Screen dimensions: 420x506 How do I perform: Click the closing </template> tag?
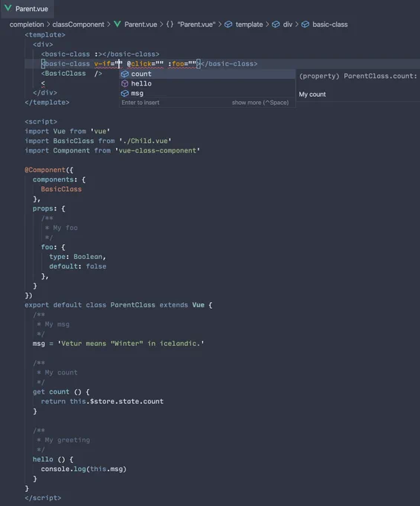(x=47, y=102)
